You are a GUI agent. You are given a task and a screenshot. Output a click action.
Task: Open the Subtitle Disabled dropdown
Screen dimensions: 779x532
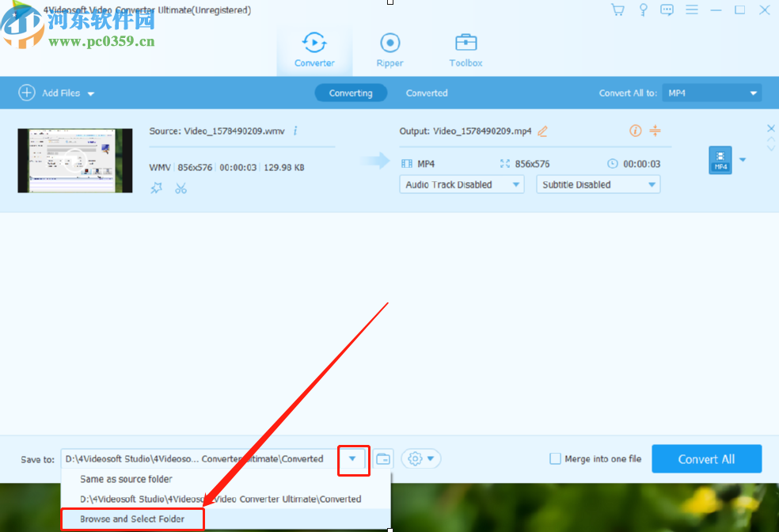pos(598,184)
